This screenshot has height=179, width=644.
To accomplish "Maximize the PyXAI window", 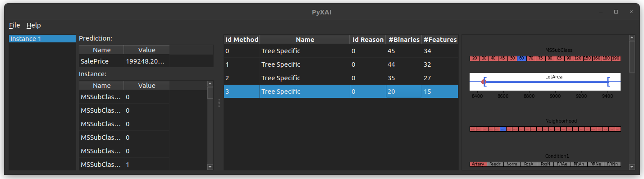I will click(616, 12).
